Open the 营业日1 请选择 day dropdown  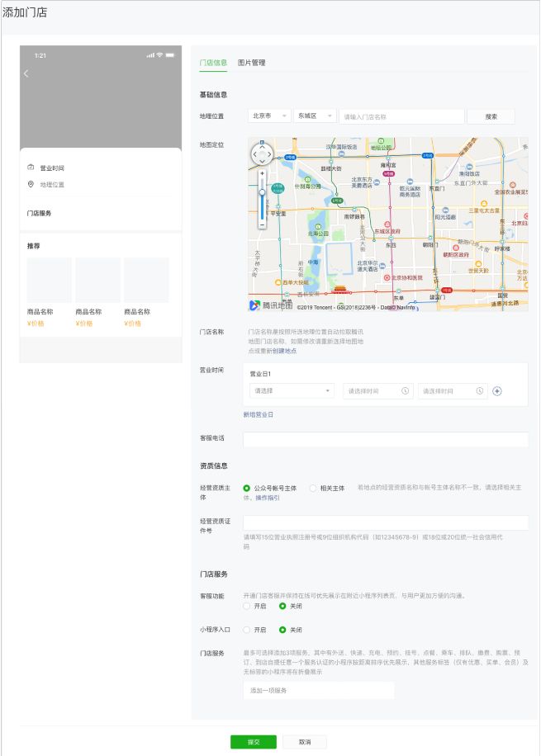pyautogui.click(x=292, y=391)
